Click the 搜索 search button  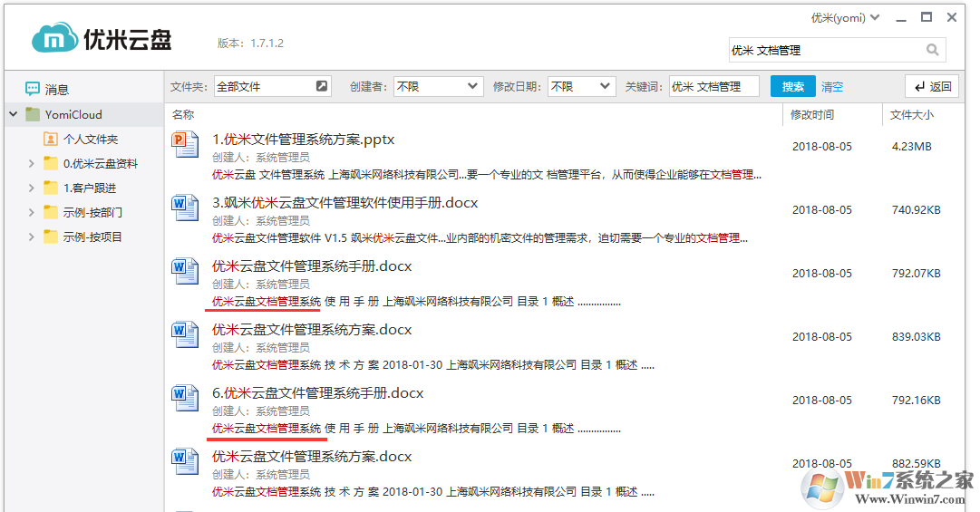[792, 86]
